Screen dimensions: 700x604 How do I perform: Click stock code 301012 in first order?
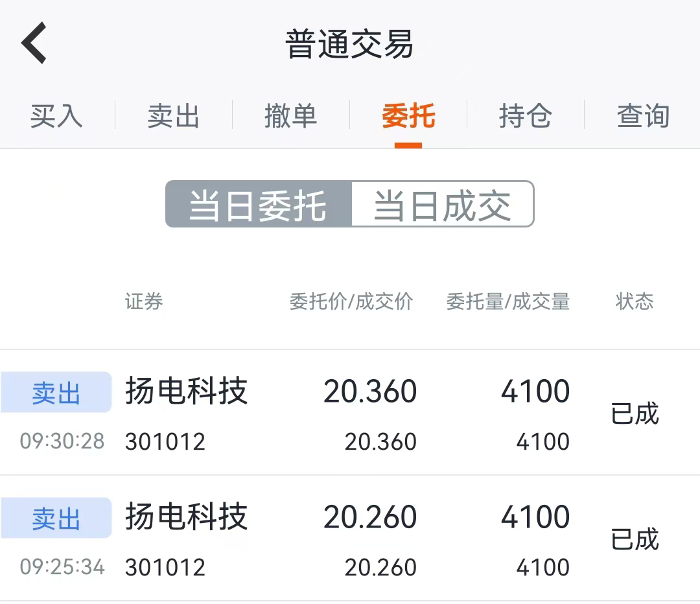pyautogui.click(x=165, y=441)
